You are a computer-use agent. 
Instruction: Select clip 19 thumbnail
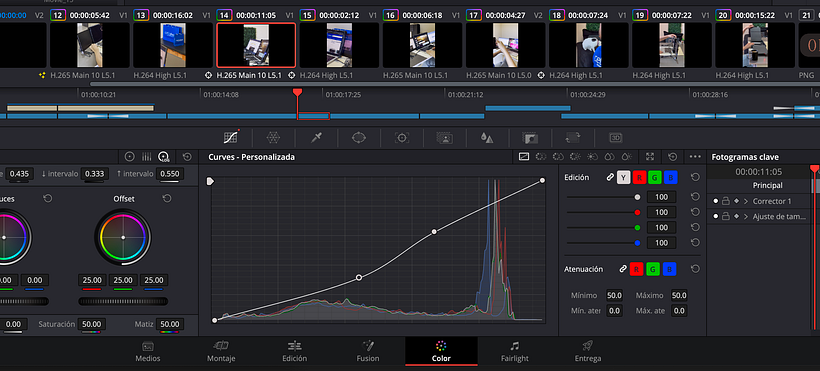[671, 45]
